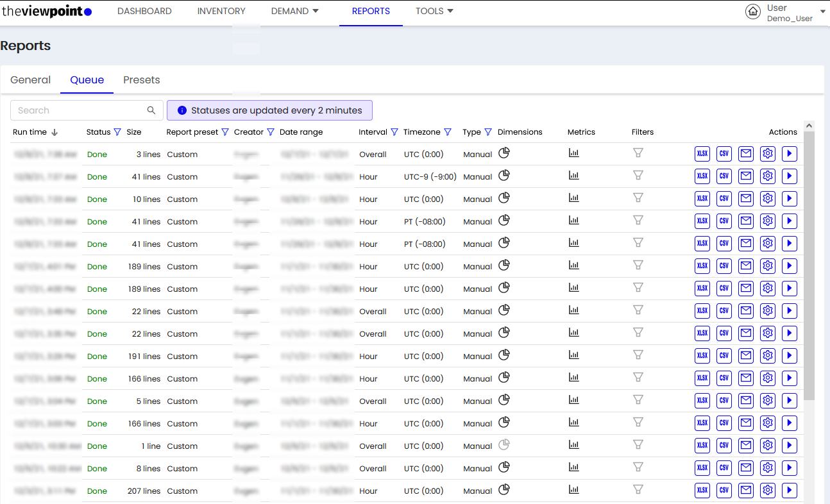The image size is (830, 504).
Task: Open the Demo_User account dropdown
Action: coord(823,12)
